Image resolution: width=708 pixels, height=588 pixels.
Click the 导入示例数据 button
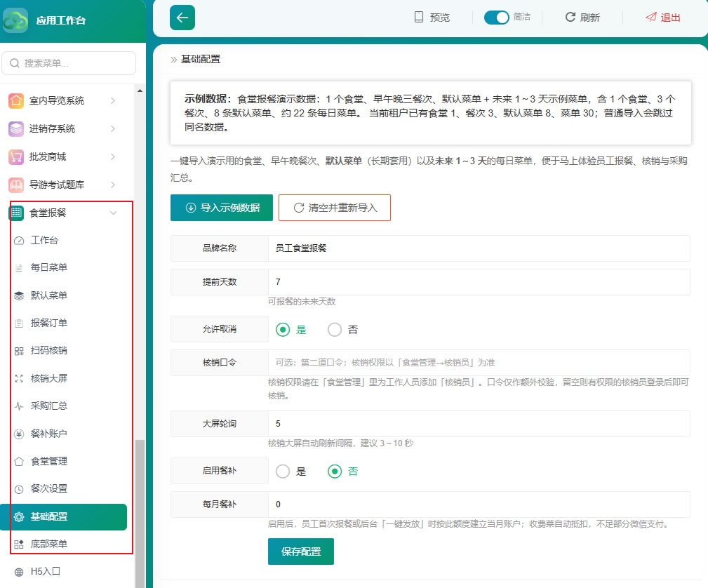222,208
